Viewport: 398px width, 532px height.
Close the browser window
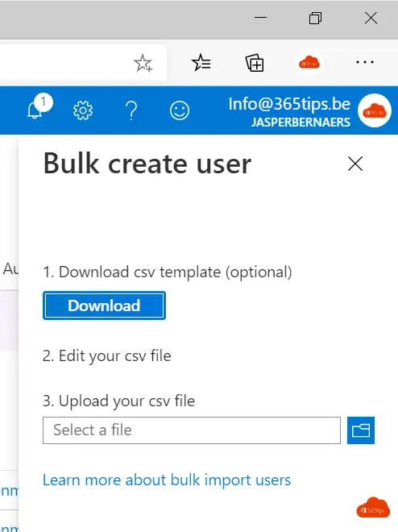(371, 18)
